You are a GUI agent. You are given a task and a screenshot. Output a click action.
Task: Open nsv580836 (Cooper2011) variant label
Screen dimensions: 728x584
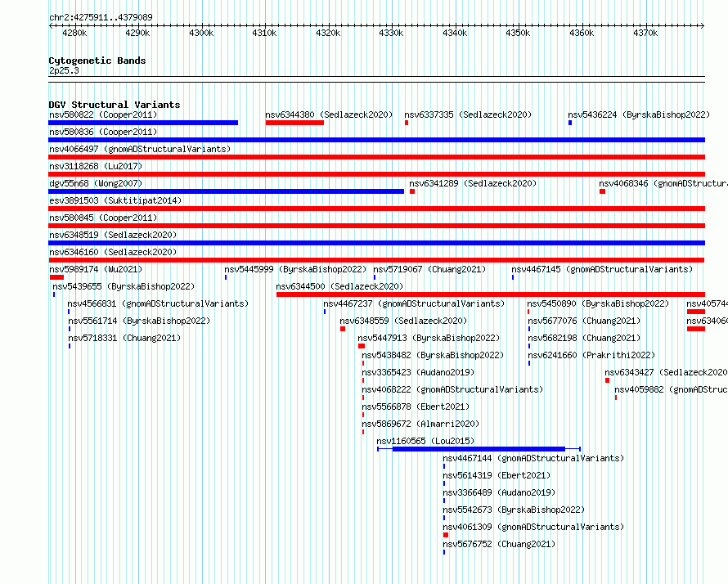(103, 132)
